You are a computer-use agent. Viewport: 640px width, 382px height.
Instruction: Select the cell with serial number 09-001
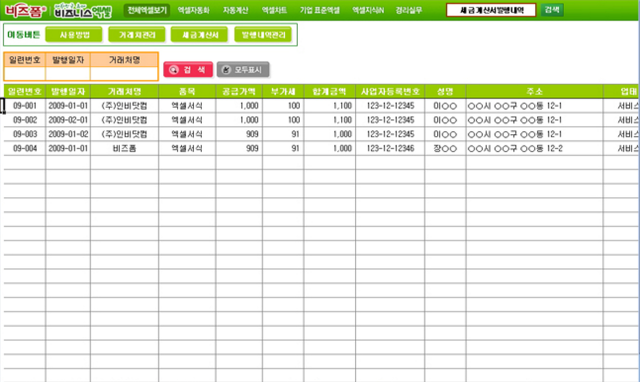25,106
